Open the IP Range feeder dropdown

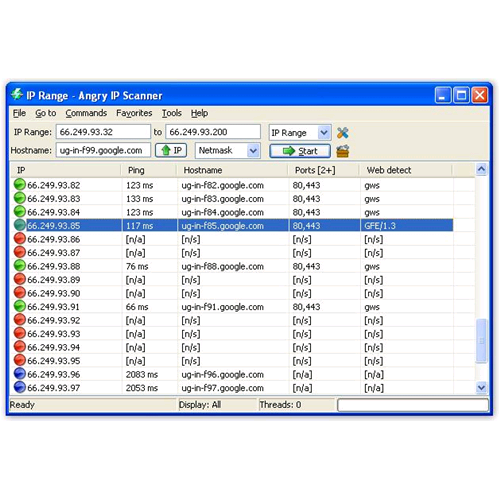click(300, 133)
